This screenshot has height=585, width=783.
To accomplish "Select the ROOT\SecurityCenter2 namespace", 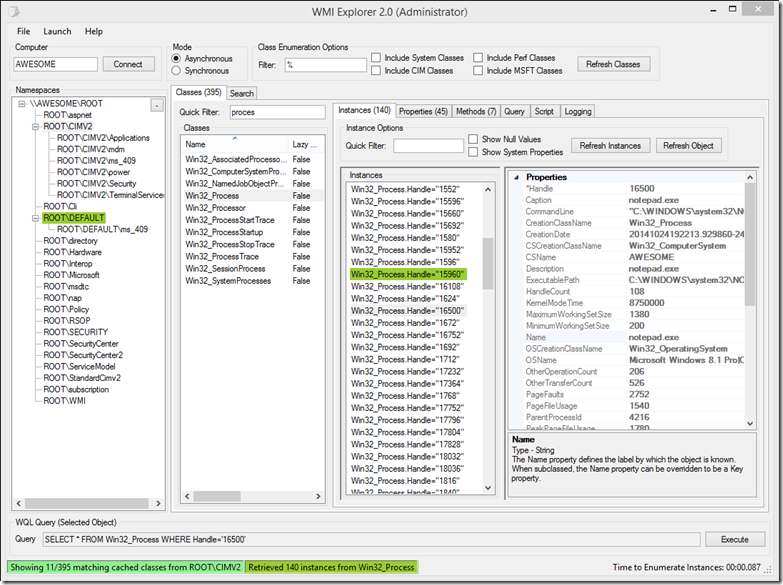I will tap(83, 355).
